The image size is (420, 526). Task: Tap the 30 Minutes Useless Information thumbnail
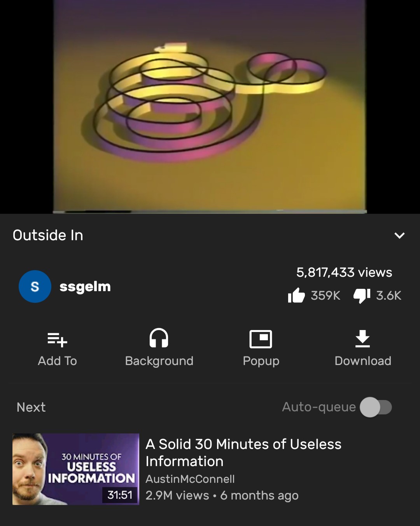click(76, 469)
